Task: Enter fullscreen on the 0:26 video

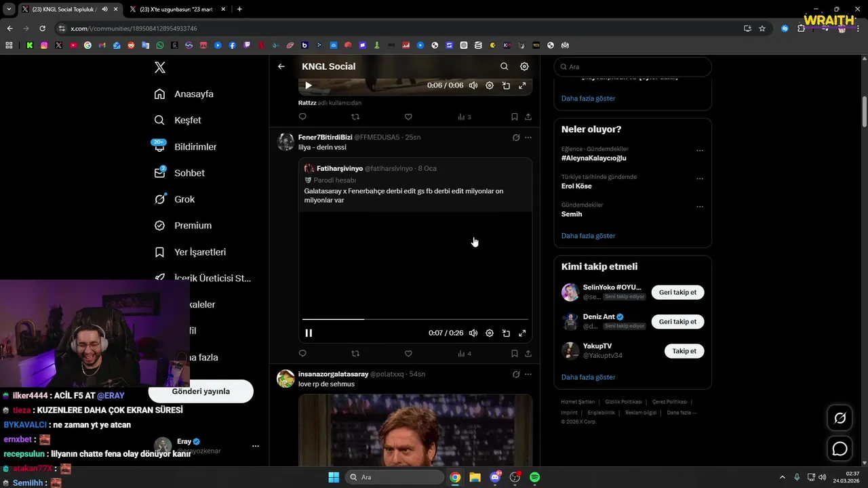Action: coord(522,333)
